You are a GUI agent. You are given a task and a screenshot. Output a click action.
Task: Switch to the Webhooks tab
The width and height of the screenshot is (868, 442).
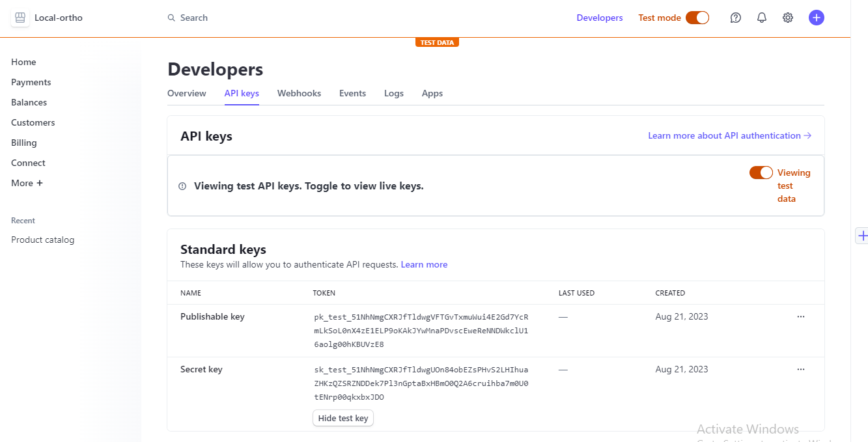coord(299,93)
